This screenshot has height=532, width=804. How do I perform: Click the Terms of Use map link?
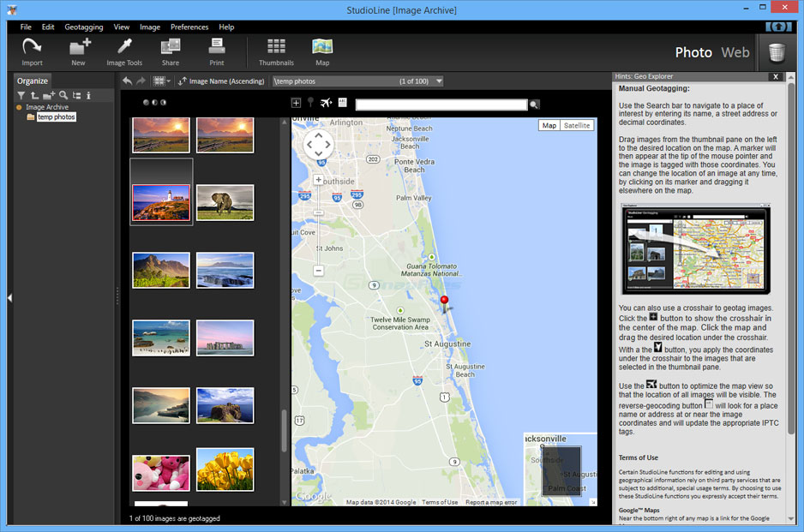click(x=440, y=502)
